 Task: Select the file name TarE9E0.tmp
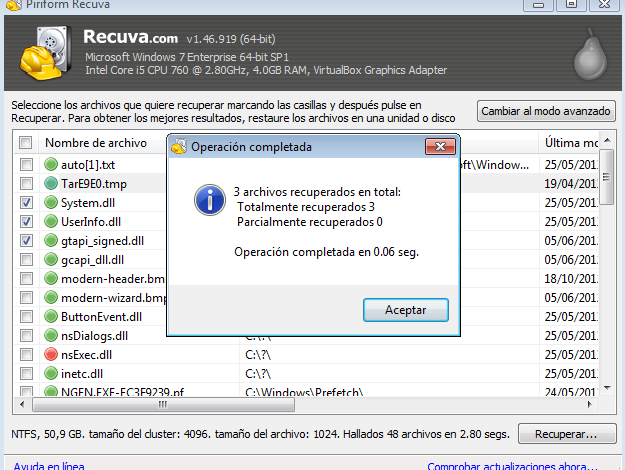point(94,184)
